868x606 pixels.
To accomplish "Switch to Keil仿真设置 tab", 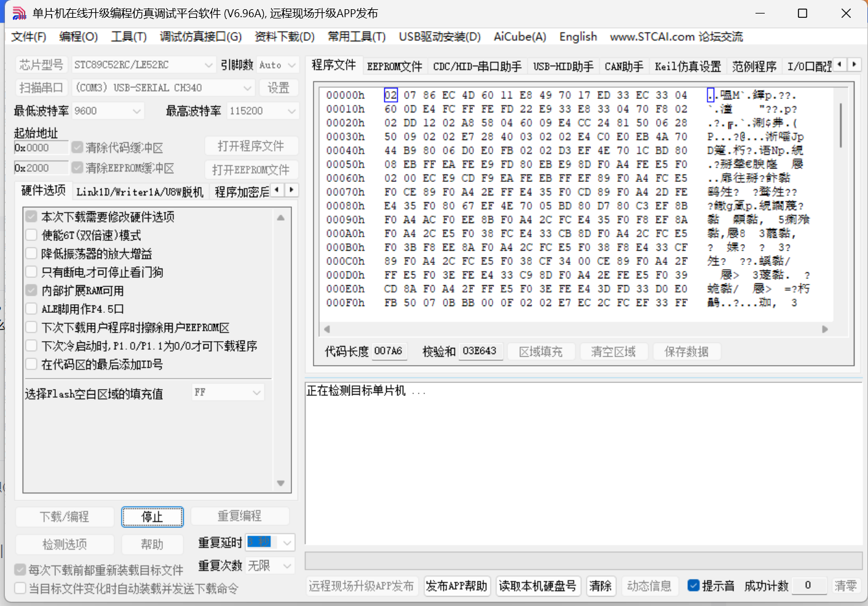I will [688, 66].
